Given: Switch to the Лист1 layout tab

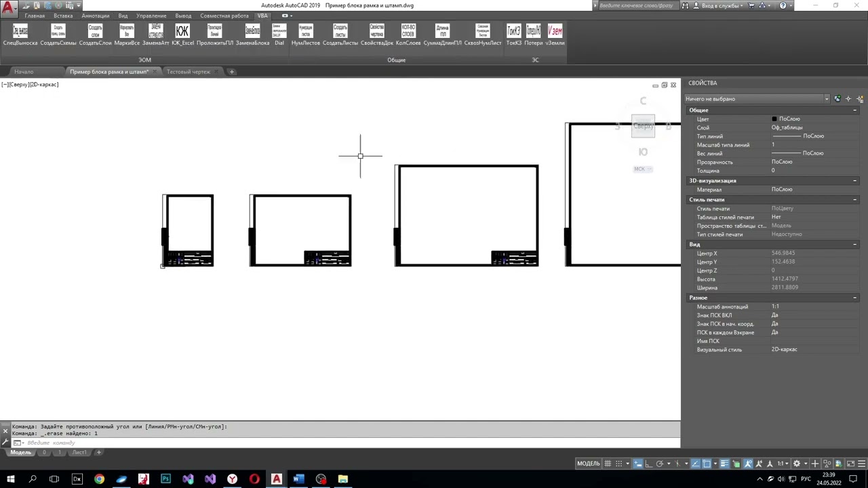Looking at the screenshot, I should click(79, 452).
